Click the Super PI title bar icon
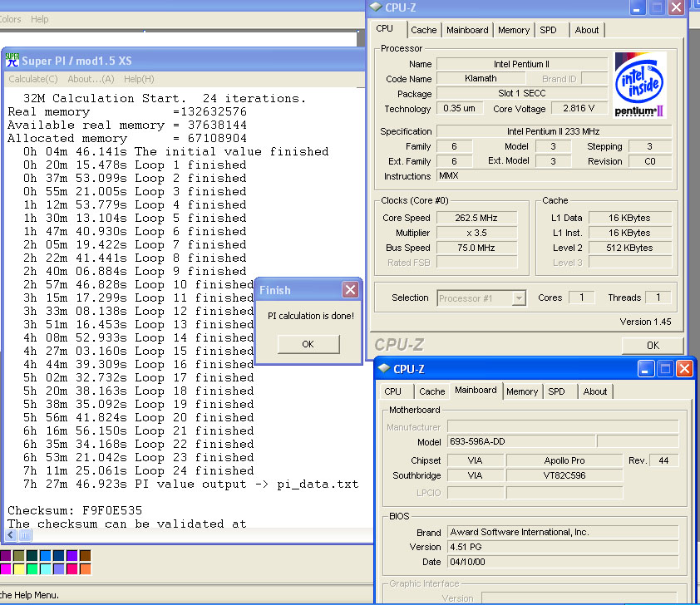Screen dimensions: 700x605 coord(12,60)
